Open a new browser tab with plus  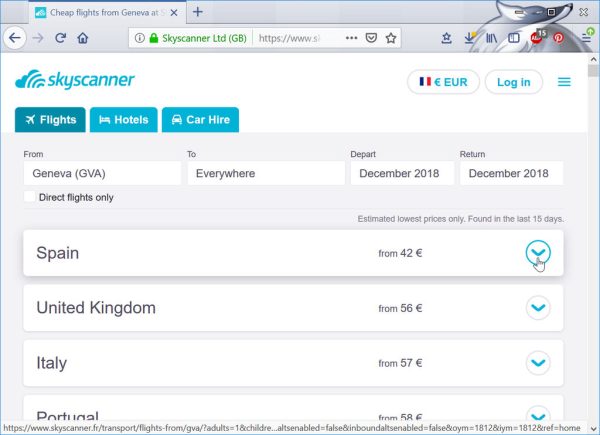197,12
